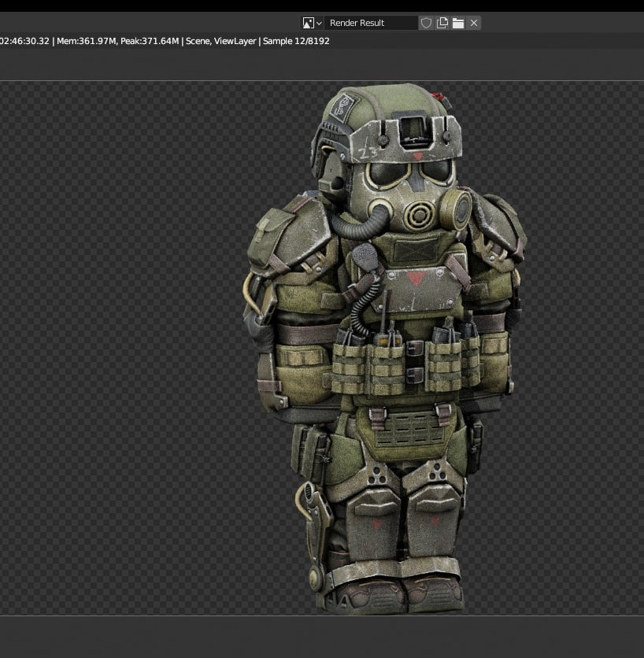Click the red triangle on the chest plate

(415, 278)
